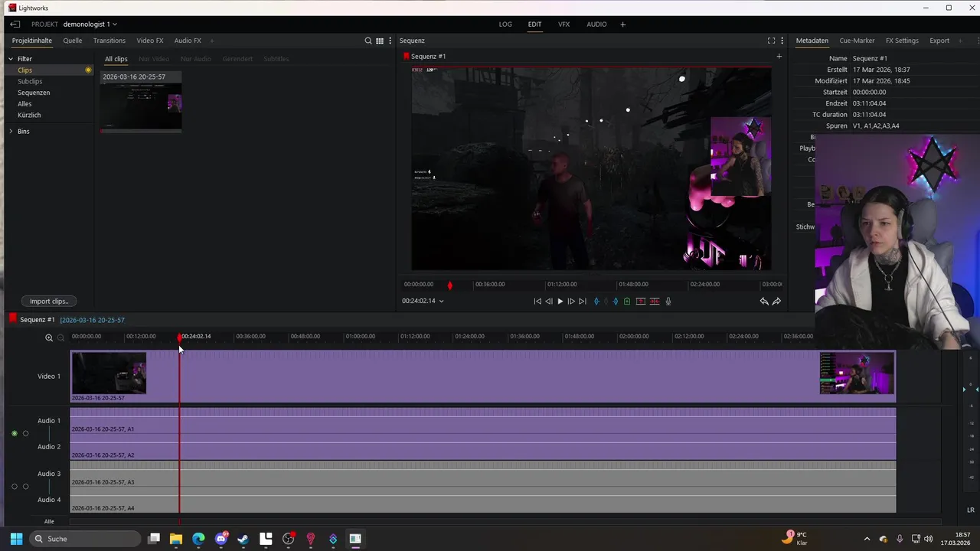This screenshot has width=980, height=551.
Task: Add a metadata panel tab with plus
Action: 961,41
